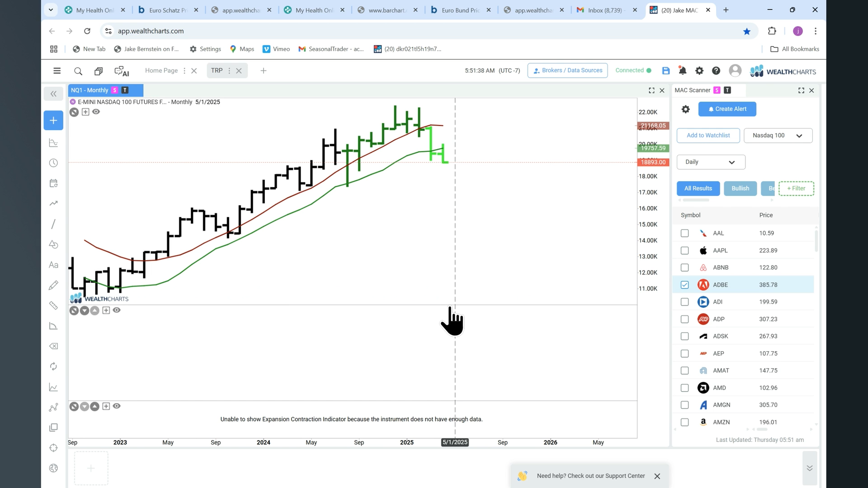The height and width of the screenshot is (488, 868).
Task: Select the pencil freehand drawing tool
Action: (53, 285)
